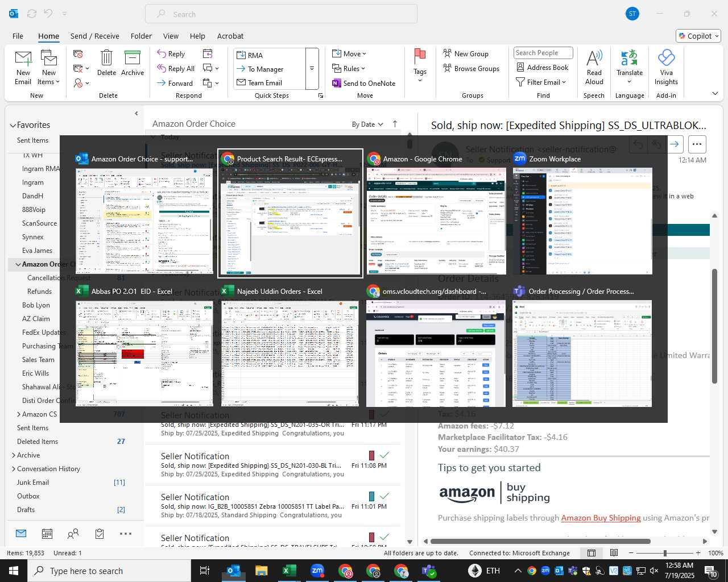728x582 pixels.
Task: Toggle the checkmark on Fri 11:08 PM message
Action: (x=384, y=455)
